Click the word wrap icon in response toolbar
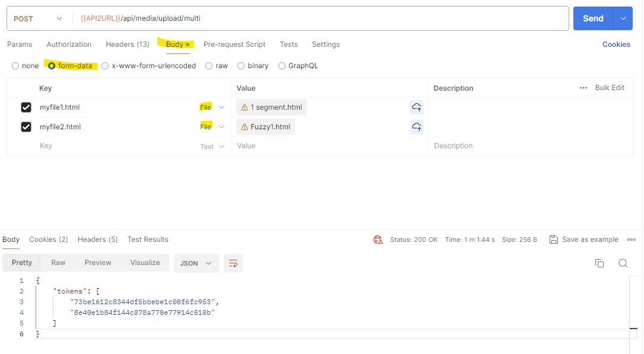644x354 pixels. point(233,263)
